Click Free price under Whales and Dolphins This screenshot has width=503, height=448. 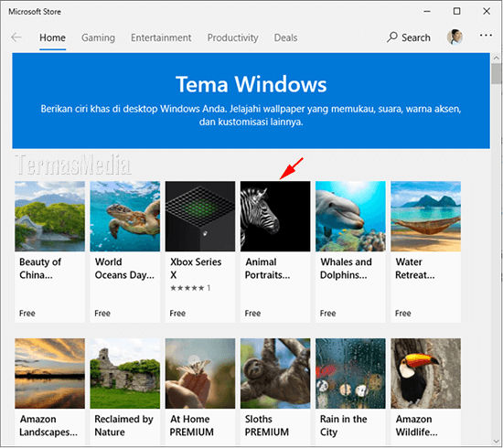click(327, 314)
